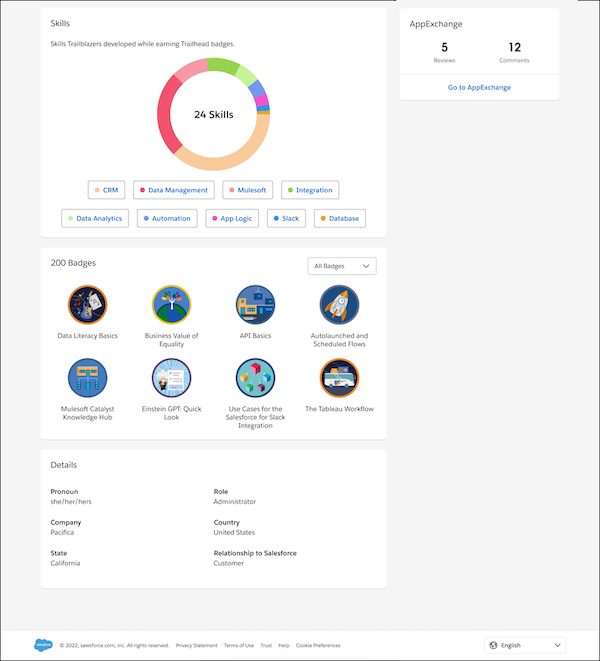Click the Administrator role value
600x661 pixels.
[235, 502]
